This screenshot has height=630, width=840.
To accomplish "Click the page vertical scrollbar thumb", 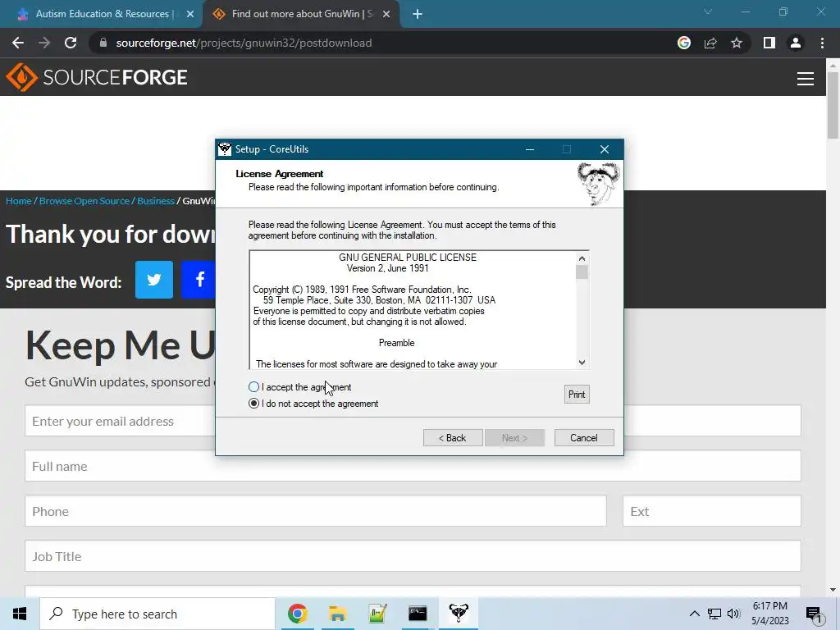I will [x=833, y=104].
